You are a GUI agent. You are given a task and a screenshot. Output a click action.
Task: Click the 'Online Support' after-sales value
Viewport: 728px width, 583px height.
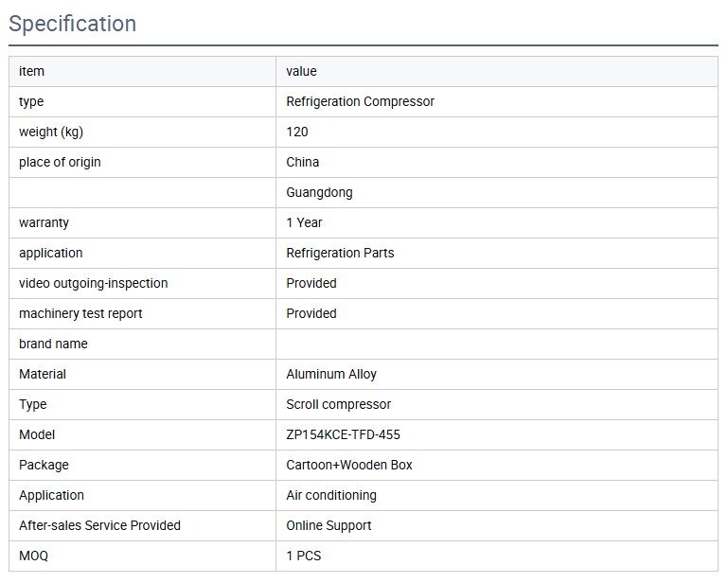[x=328, y=525]
